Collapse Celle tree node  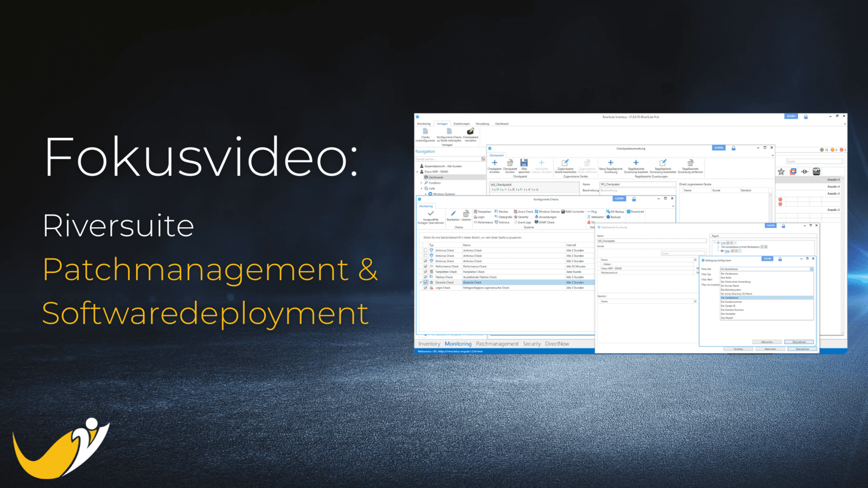tap(422, 188)
